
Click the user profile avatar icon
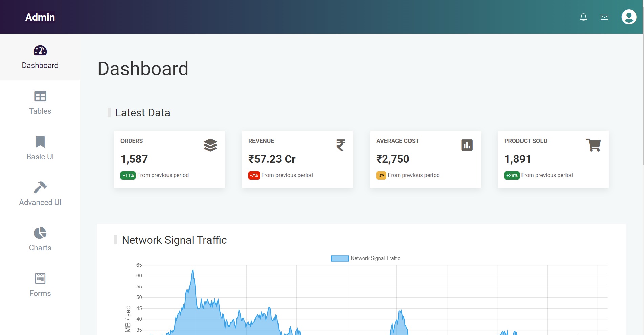(x=628, y=17)
